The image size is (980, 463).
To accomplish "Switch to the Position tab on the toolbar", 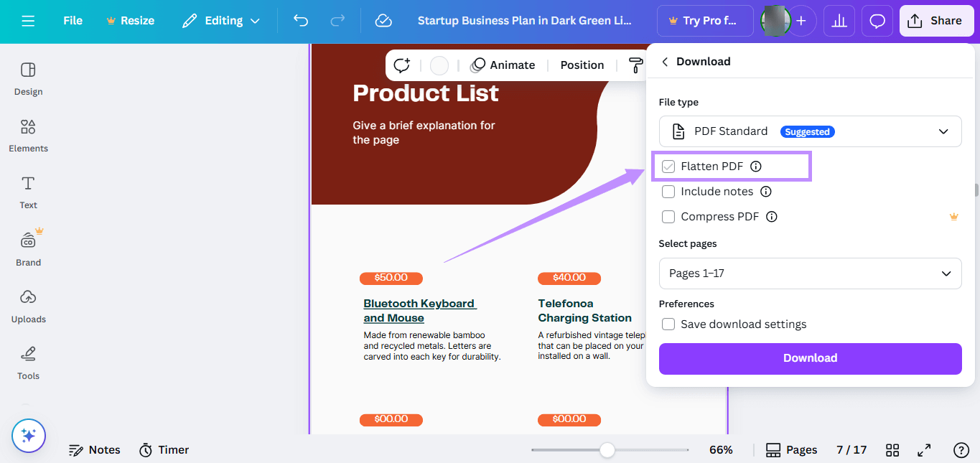I will click(582, 65).
